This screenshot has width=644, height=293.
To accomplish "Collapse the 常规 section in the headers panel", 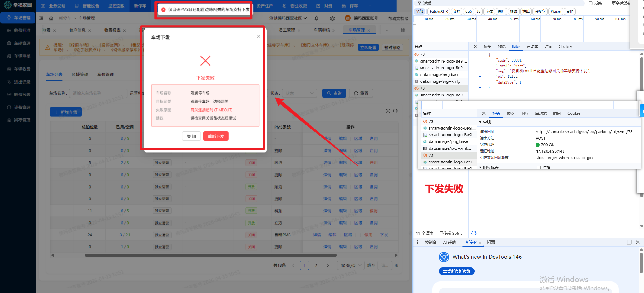I will 480,122.
